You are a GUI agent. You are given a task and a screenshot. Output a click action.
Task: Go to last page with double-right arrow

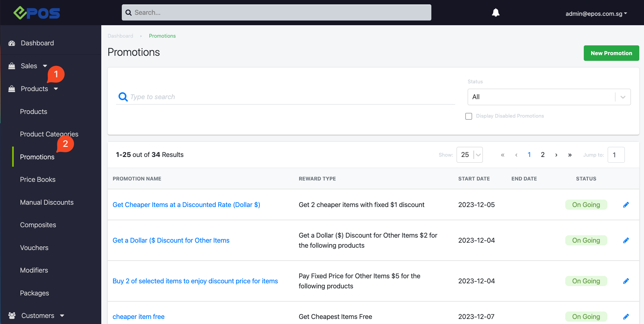[570, 155]
